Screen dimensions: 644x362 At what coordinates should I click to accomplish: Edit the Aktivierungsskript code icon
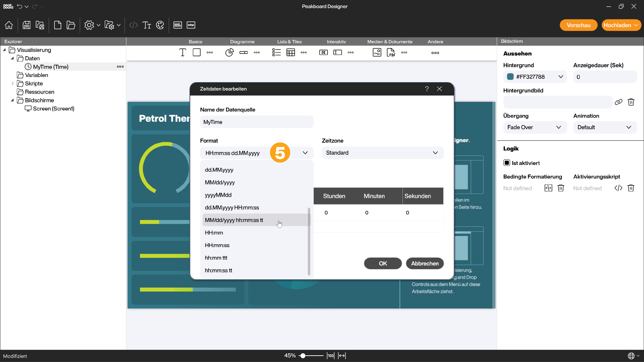coord(619,188)
